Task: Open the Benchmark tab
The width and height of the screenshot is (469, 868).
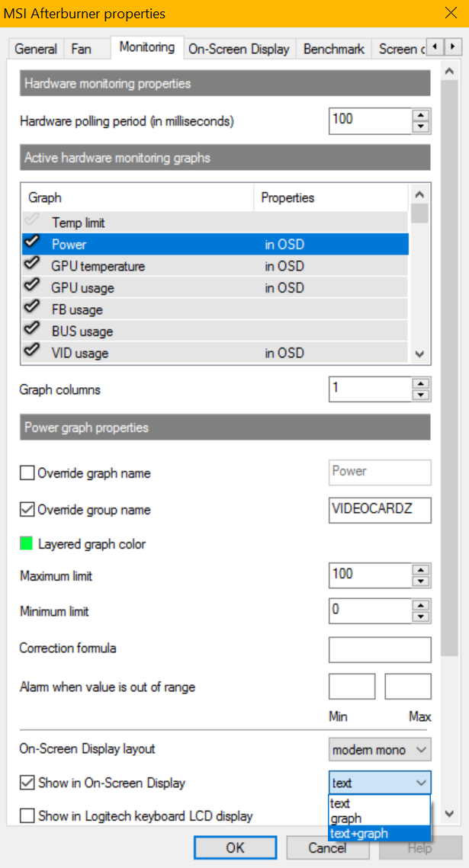Action: pos(332,49)
